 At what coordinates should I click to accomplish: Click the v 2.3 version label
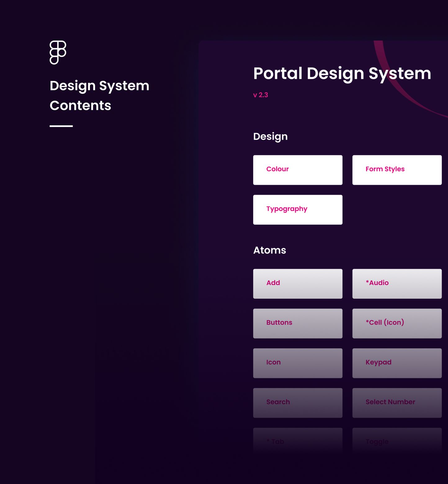pyautogui.click(x=260, y=95)
